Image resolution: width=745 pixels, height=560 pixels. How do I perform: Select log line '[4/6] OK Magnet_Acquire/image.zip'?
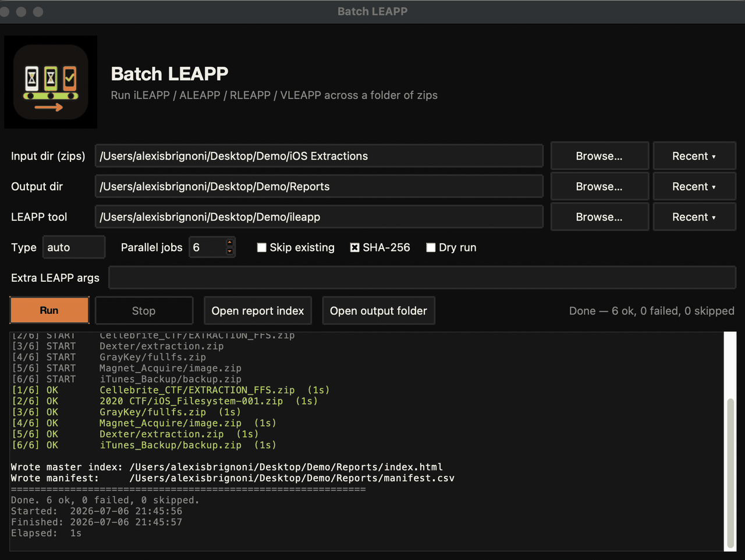144,423
